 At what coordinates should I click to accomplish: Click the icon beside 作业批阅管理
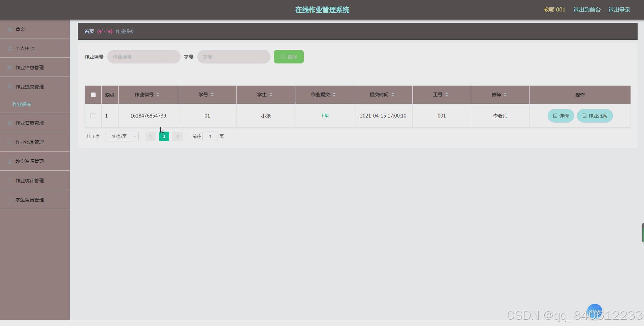click(10, 142)
